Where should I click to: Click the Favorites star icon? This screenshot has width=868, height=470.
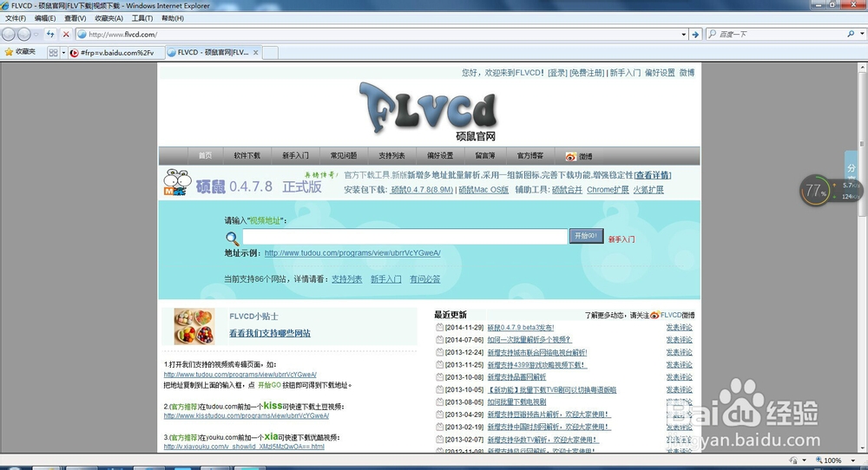tap(9, 52)
